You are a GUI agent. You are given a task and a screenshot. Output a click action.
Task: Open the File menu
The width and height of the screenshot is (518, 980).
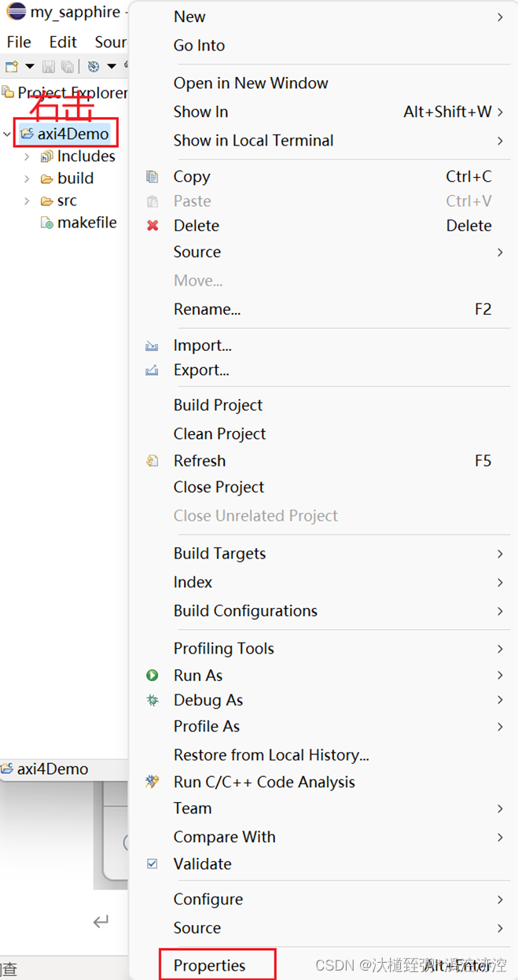tap(19, 42)
